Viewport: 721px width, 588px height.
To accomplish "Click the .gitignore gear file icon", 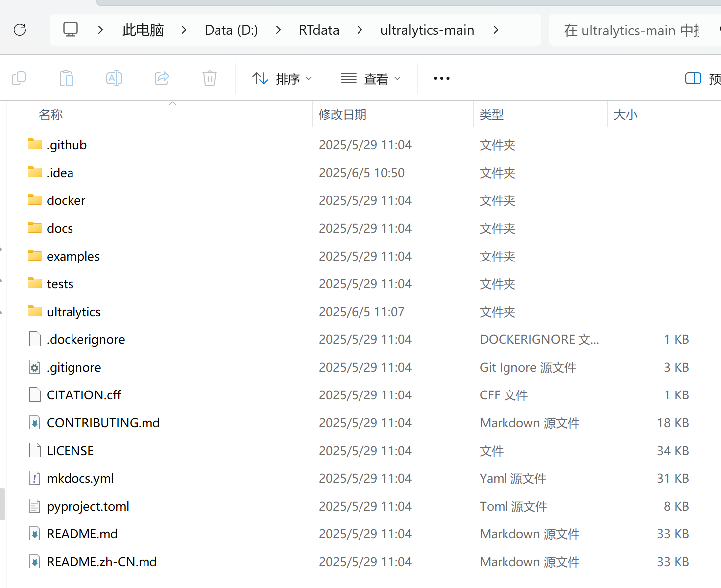I will (35, 367).
